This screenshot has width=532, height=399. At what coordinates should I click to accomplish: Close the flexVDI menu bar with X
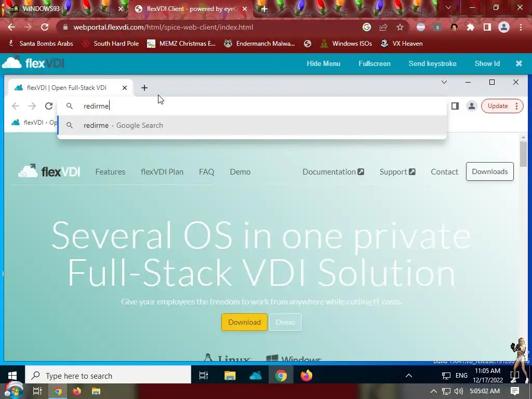tap(519, 63)
